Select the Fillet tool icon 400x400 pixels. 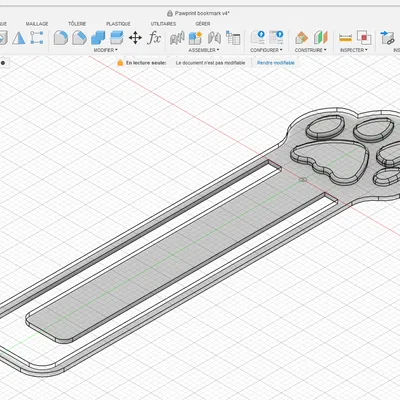pos(61,38)
